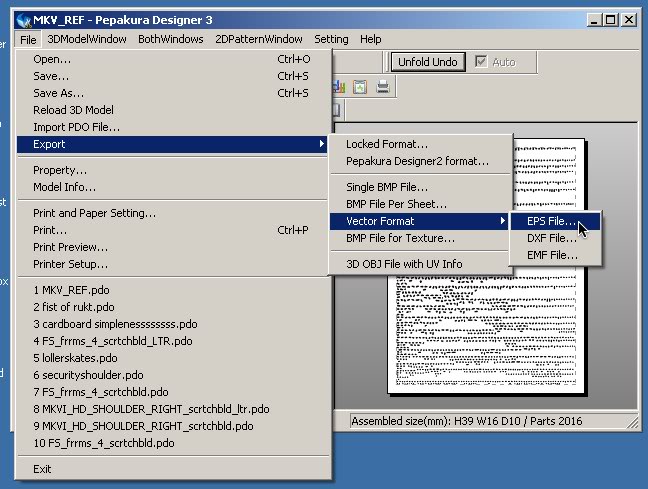Open Model Info... entry
The width and height of the screenshot is (648, 489).
coord(172,187)
